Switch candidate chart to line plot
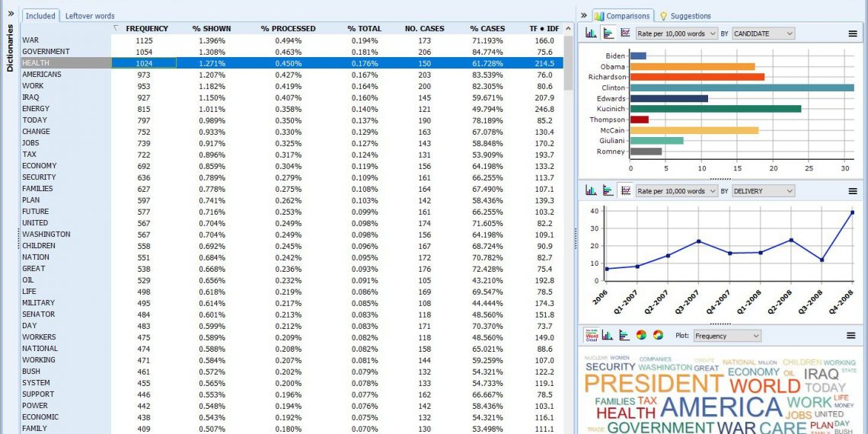The height and width of the screenshot is (434, 868). [x=625, y=34]
